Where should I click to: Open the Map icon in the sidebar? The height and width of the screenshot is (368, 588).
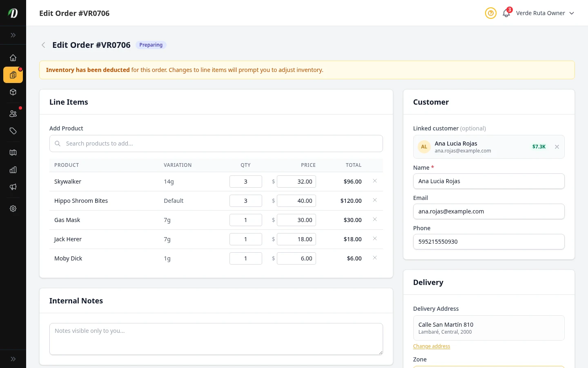(13, 153)
